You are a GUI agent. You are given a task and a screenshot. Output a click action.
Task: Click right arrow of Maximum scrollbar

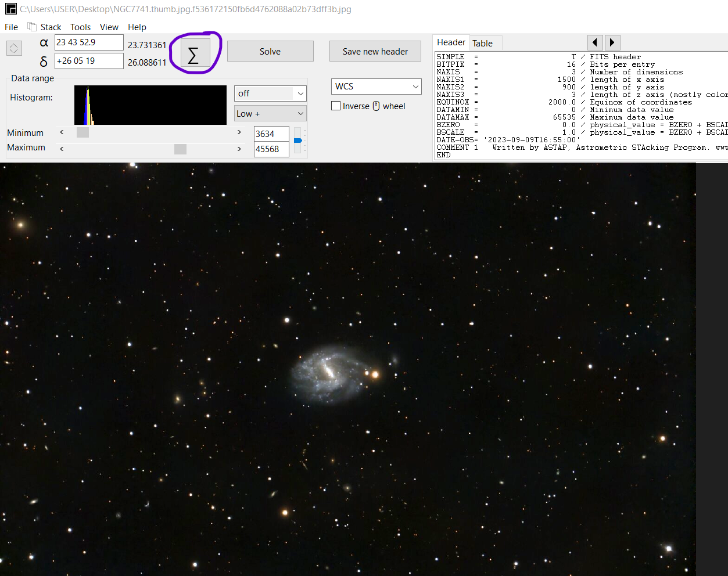[x=239, y=149]
